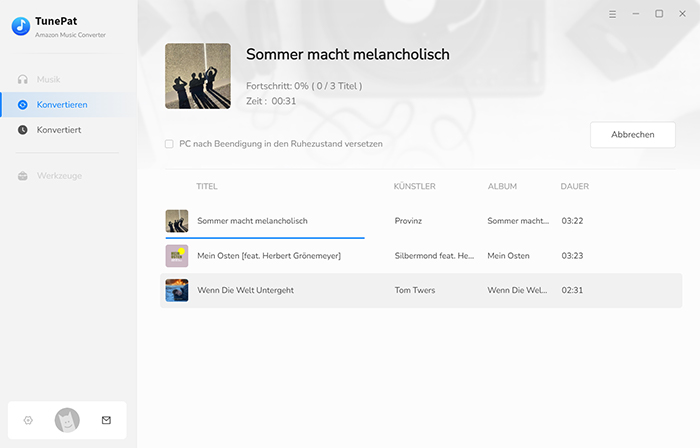Click artist name 'Provinz'
Image resolution: width=700 pixels, height=448 pixels.
(x=408, y=221)
